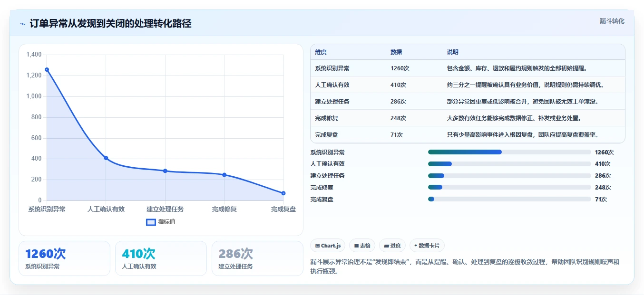This screenshot has width=644, height=295.
Task: Click 完成复盘 in the table
Action: tap(326, 135)
